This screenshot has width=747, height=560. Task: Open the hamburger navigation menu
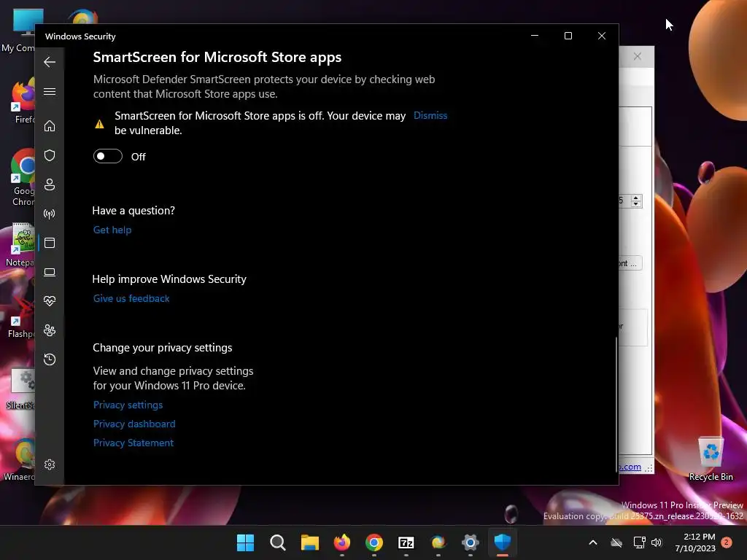50,91
